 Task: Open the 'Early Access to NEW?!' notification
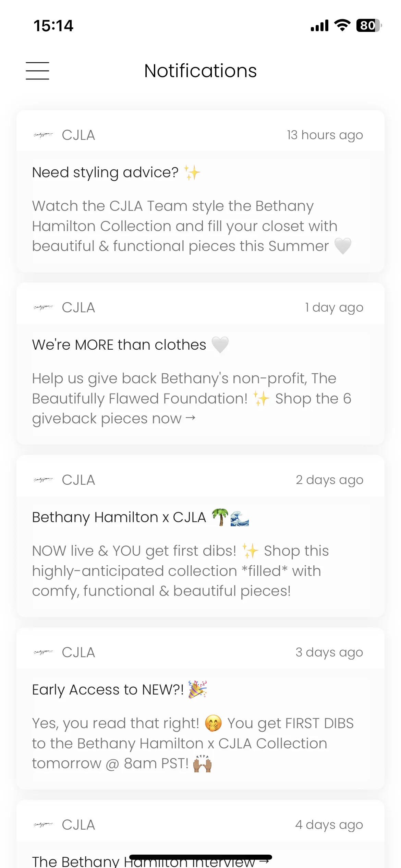coord(200,709)
